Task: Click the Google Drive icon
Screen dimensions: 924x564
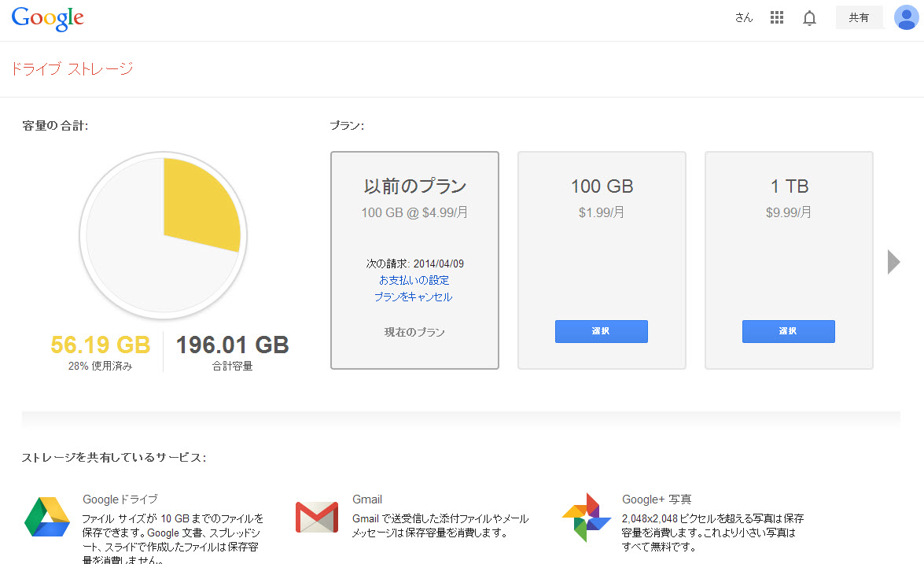Action: click(x=47, y=517)
